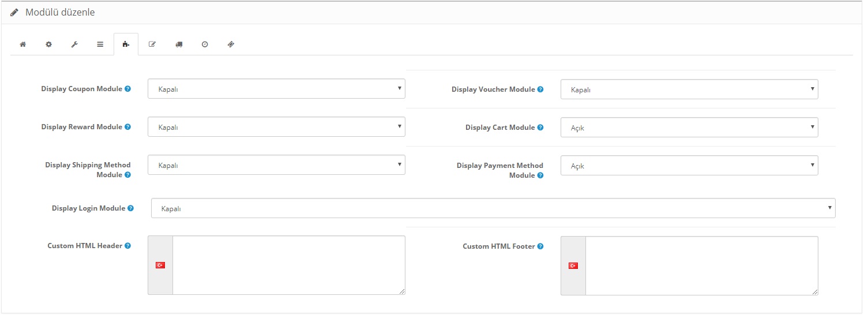Viewport: 868px width, 322px height.
Task: Expand the Display Login Module dropdown
Action: [x=493, y=208]
